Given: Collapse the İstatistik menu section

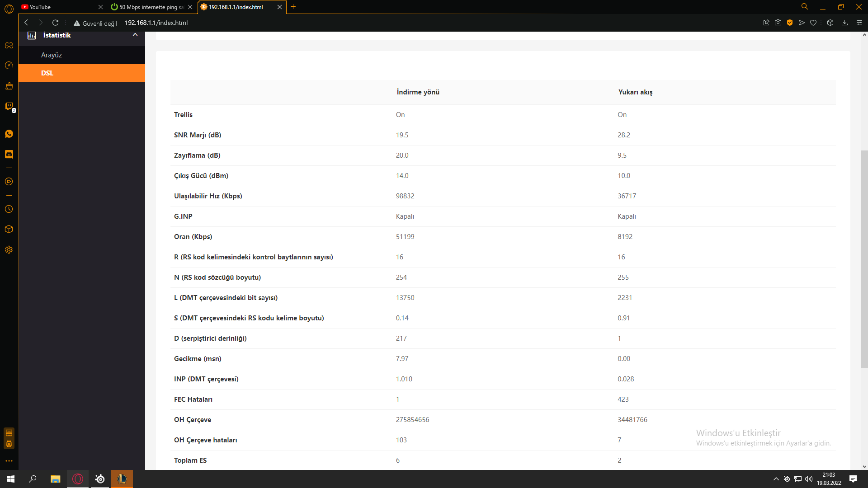Looking at the screenshot, I should (135, 35).
